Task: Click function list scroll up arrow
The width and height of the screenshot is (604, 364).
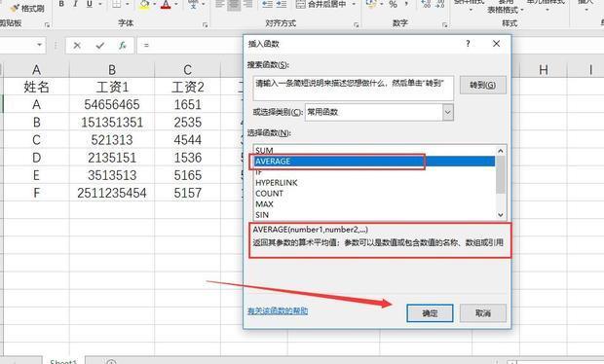Action: pyautogui.click(x=501, y=151)
